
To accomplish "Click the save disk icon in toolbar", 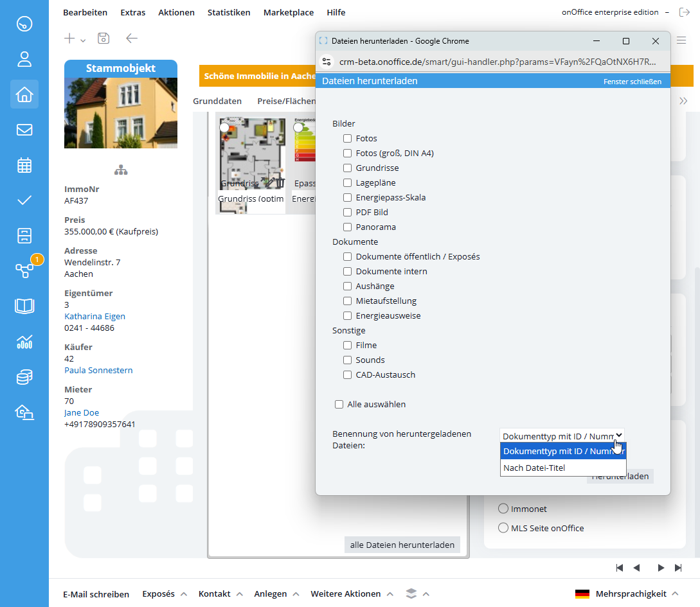I will click(x=103, y=39).
